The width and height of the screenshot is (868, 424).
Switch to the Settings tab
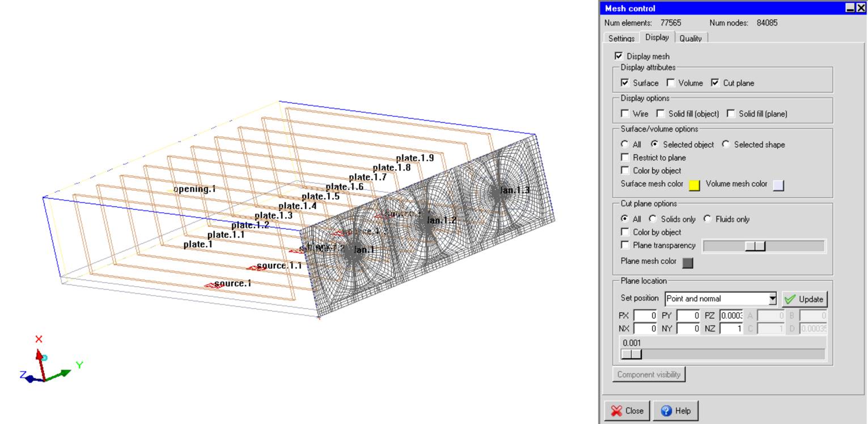621,39
